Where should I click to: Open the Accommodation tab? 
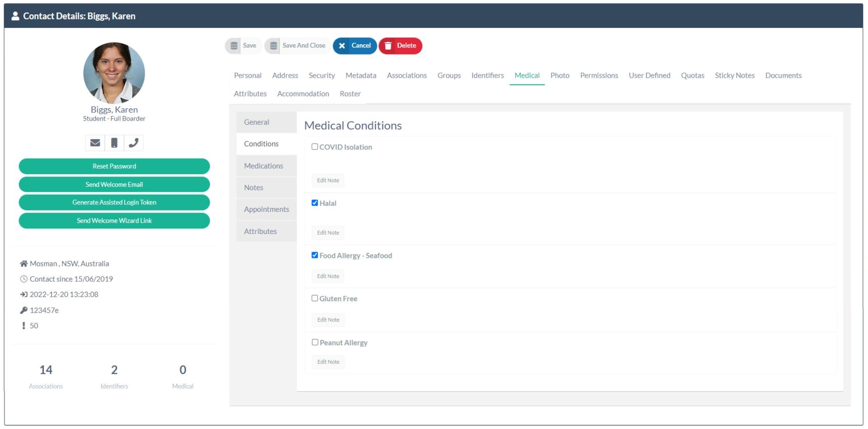tap(303, 94)
